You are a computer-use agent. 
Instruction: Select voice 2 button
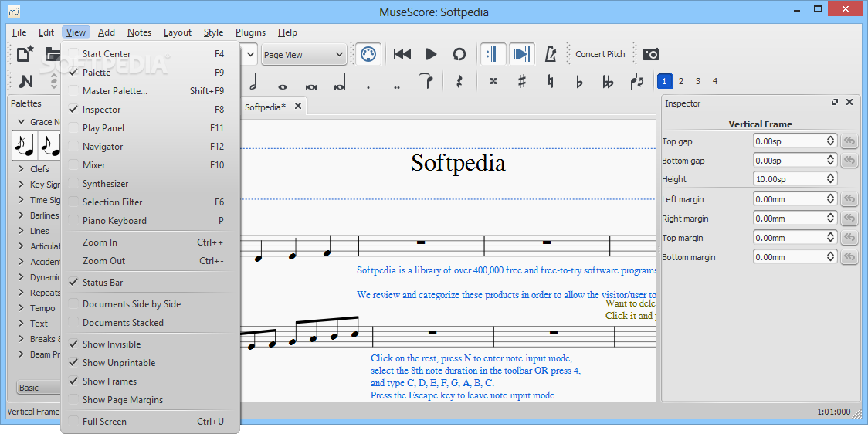[x=681, y=81]
